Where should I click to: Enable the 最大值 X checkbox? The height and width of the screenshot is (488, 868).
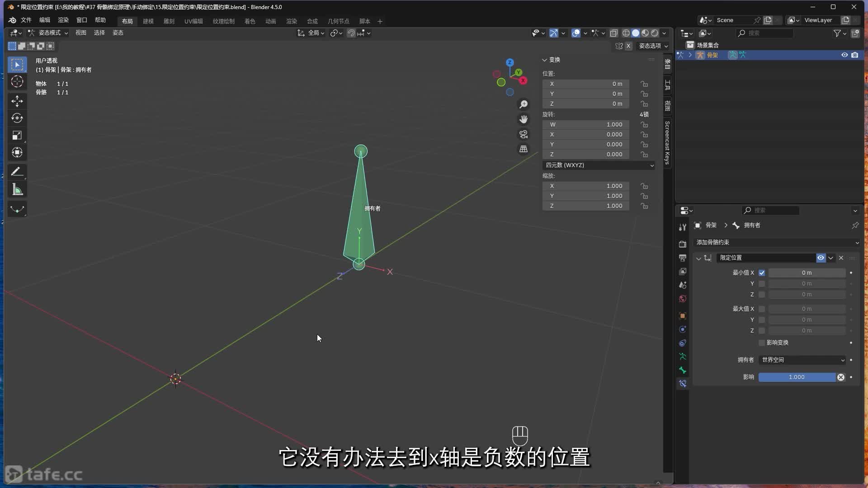(762, 309)
